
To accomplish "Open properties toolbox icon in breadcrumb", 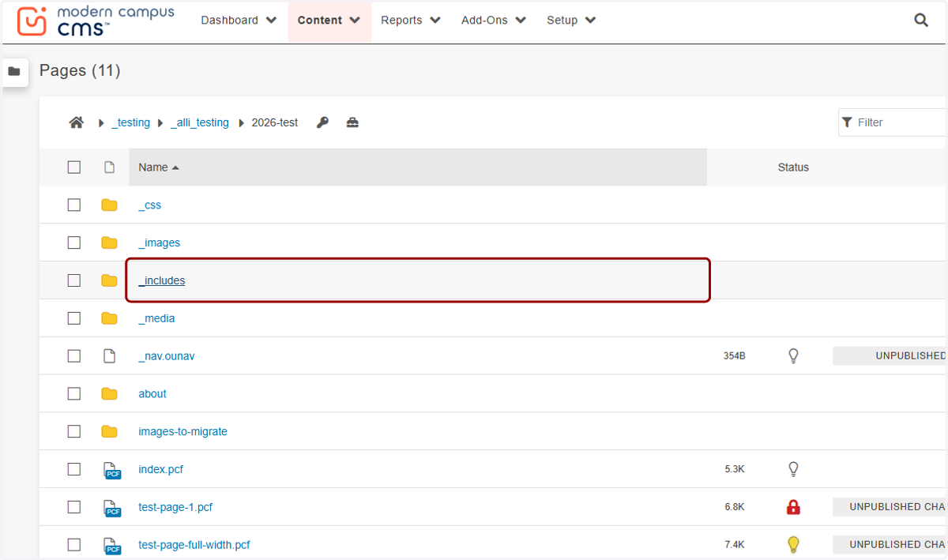I will tap(352, 122).
